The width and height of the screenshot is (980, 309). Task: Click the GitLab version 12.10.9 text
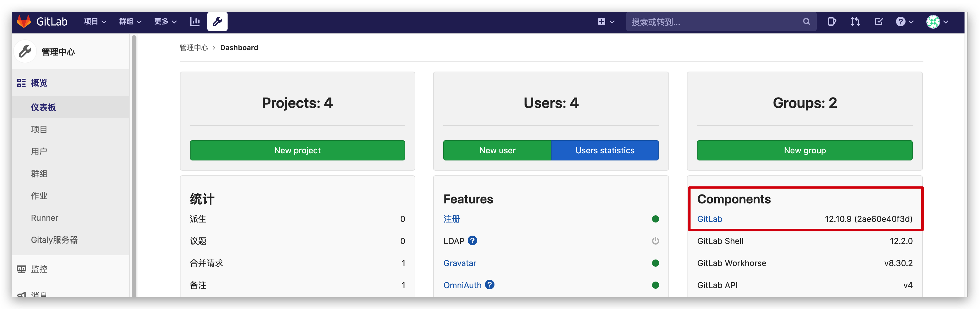click(x=869, y=219)
